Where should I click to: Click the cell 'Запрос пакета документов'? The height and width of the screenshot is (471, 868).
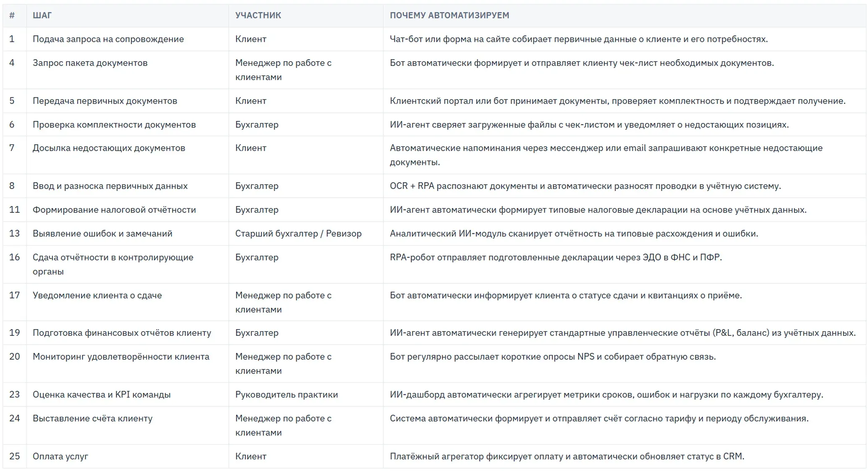[x=90, y=63]
